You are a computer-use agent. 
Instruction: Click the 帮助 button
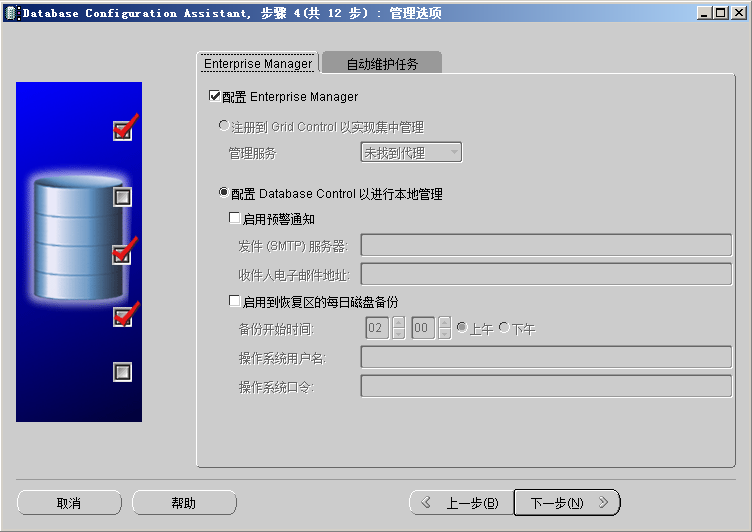point(184,503)
